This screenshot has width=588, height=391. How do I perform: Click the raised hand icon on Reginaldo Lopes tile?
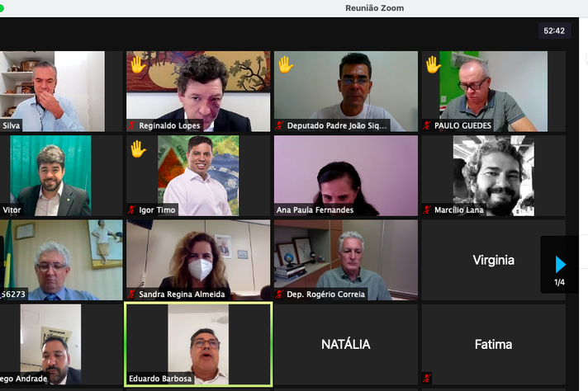coord(138,64)
